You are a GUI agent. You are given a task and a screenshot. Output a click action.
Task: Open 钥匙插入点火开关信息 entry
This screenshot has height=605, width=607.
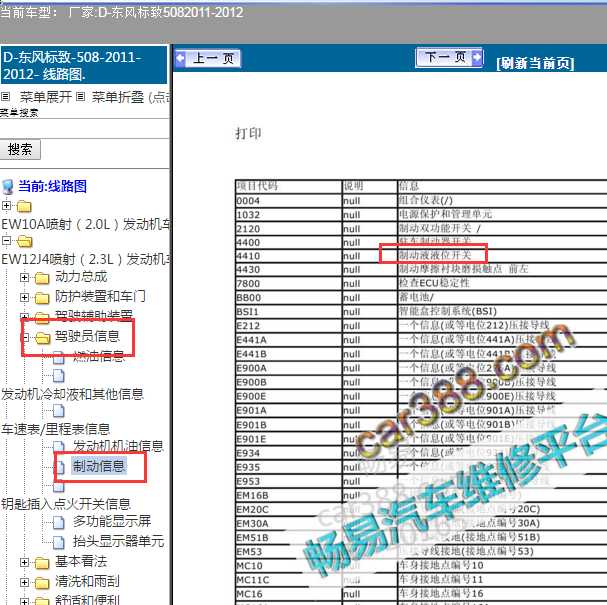tap(66, 504)
